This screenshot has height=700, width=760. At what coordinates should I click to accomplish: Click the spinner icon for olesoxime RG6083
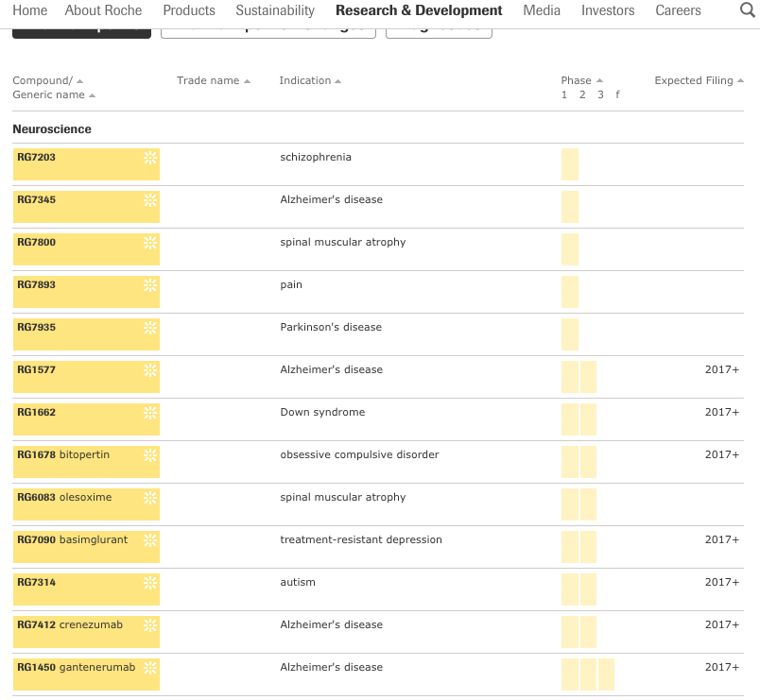[149, 499]
